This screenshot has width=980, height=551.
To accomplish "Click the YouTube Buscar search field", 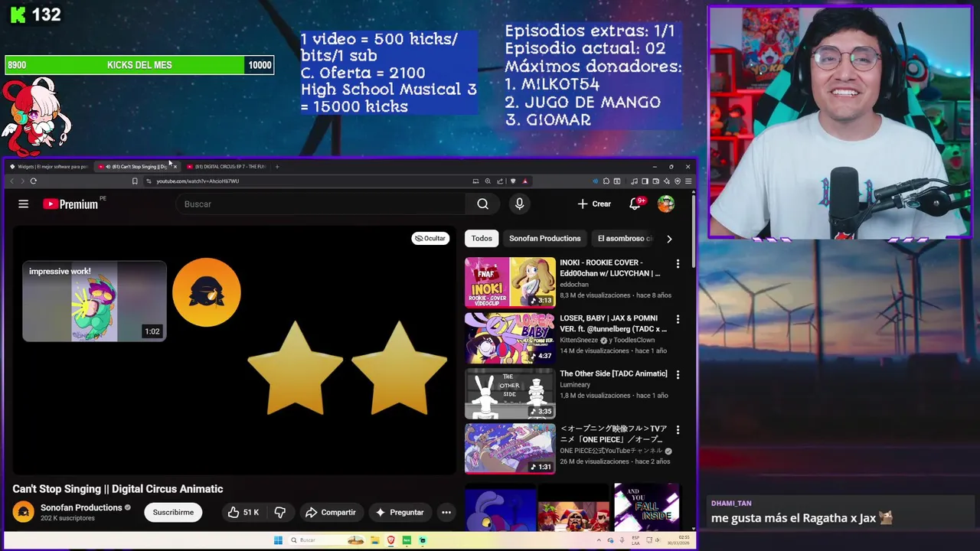I will click(x=322, y=204).
